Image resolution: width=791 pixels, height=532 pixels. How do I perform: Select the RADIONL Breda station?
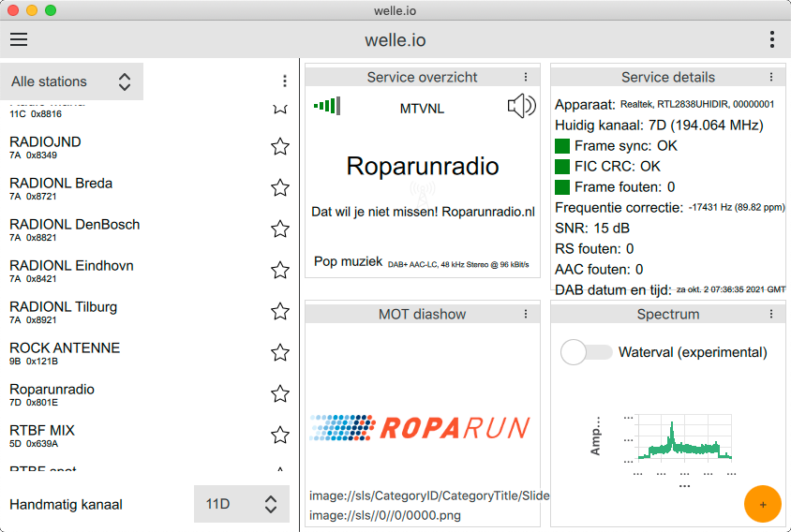coord(149,188)
